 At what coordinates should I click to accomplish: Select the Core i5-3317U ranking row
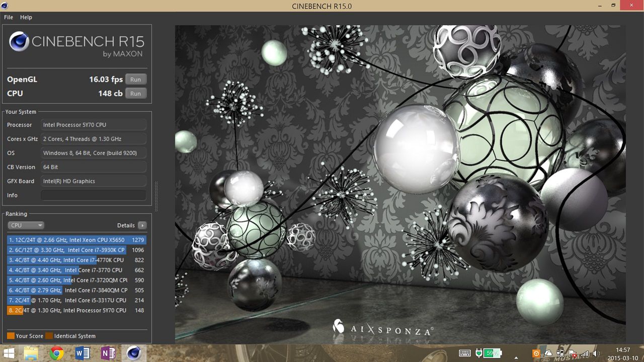76,300
